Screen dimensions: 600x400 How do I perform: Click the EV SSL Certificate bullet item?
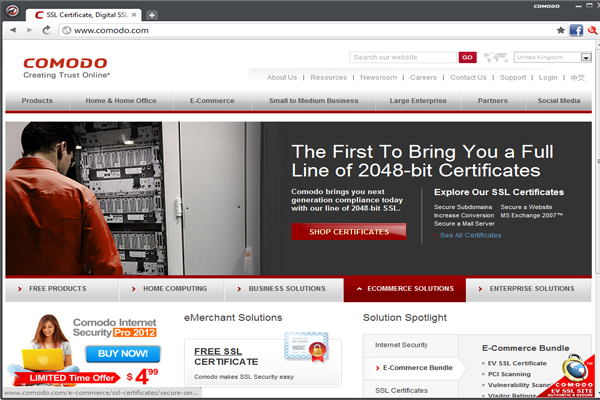coord(517,363)
